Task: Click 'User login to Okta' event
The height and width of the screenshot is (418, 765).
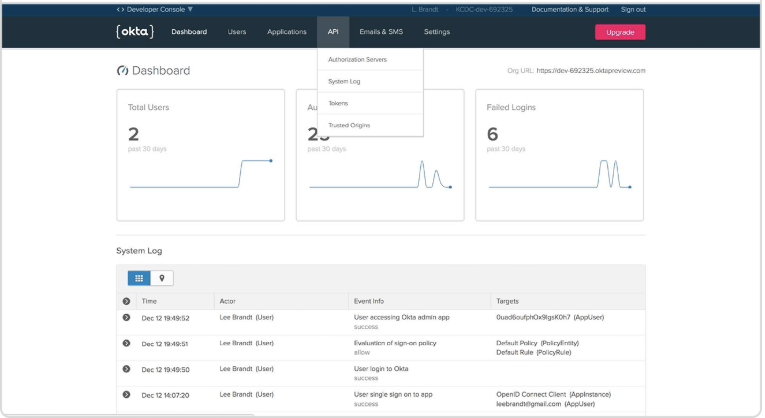Action: (x=381, y=369)
